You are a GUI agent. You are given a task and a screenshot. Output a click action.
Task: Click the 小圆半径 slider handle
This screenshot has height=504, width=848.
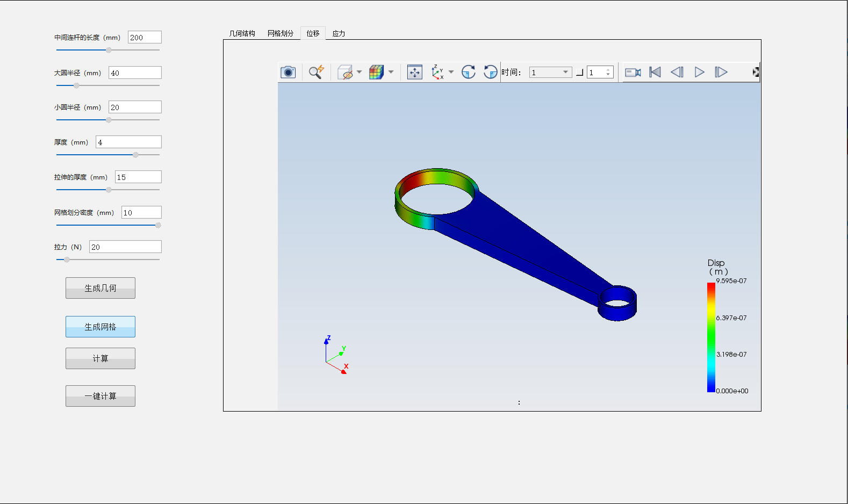(x=109, y=120)
